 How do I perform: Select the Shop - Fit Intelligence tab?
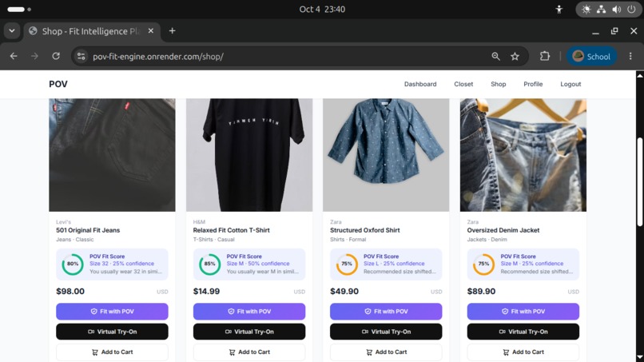tap(92, 31)
